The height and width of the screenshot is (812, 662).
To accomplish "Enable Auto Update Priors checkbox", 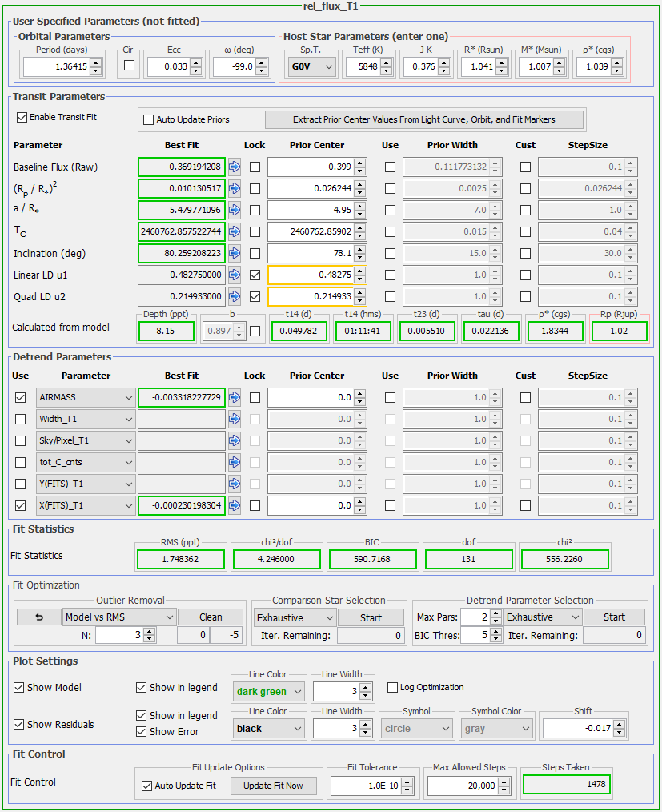I will tap(149, 119).
